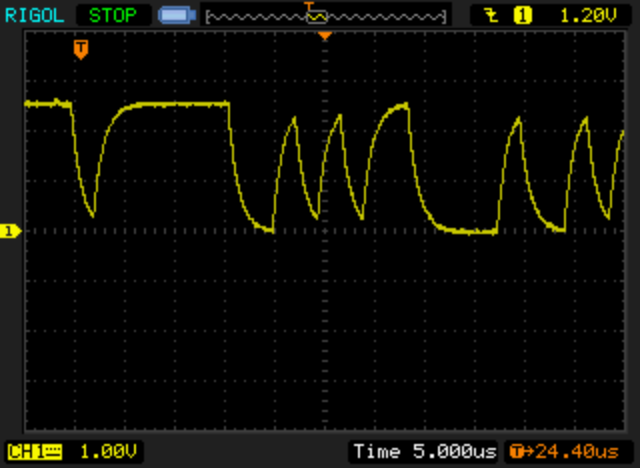This screenshot has height=468, width=640.
Task: Click the Time label in the timebase box
Action: 374,452
